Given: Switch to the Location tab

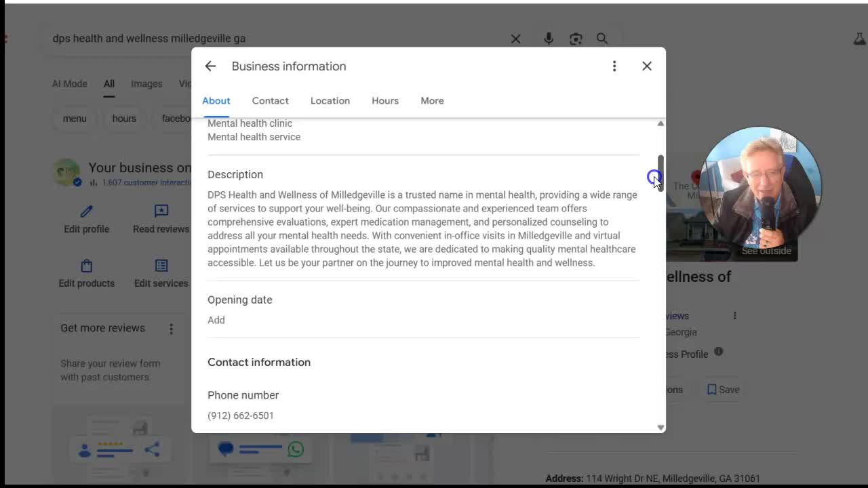Looking at the screenshot, I should 330,101.
